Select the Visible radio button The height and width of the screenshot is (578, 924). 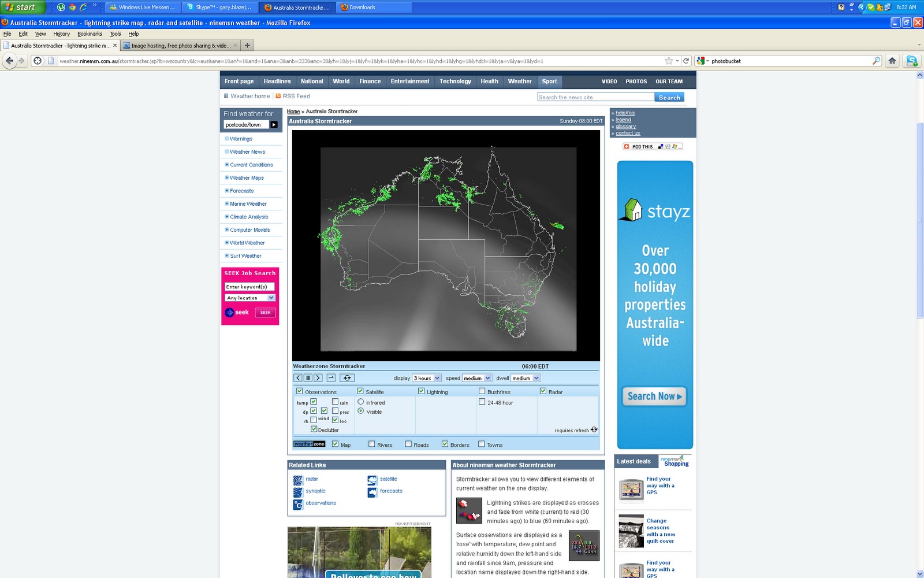tap(360, 411)
